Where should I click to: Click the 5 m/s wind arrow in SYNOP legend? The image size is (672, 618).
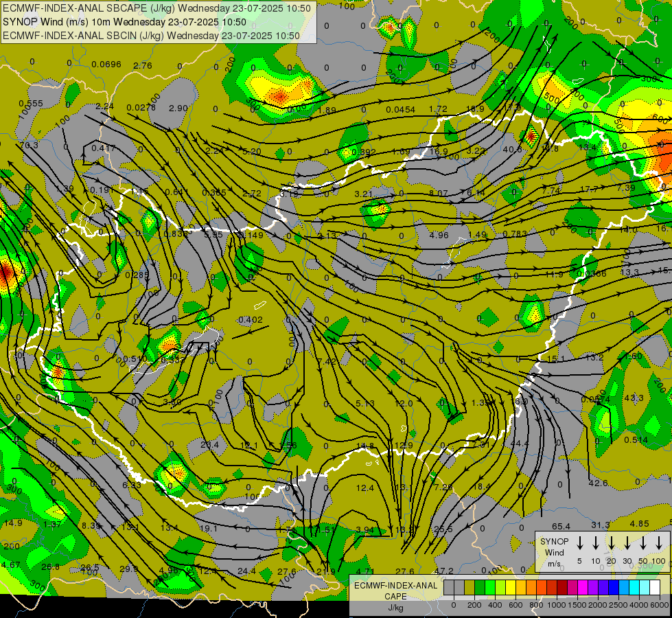tap(580, 543)
